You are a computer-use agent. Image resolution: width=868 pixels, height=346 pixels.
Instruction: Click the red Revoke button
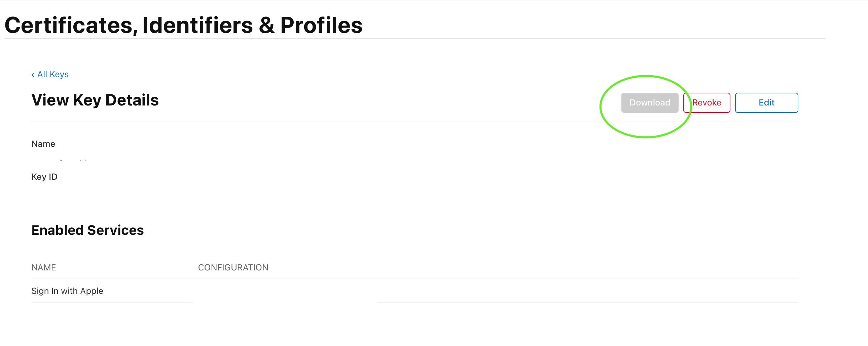tap(707, 103)
